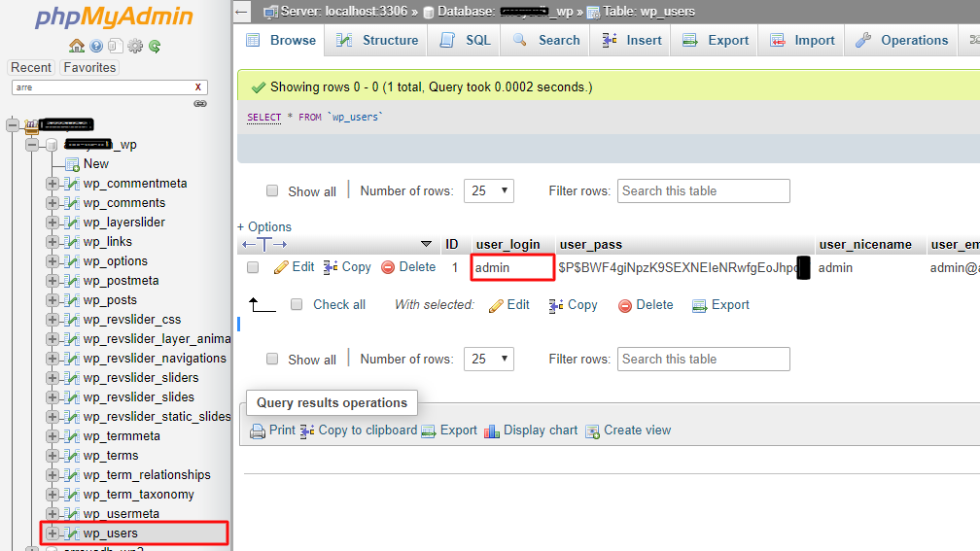Click the pencil Edit icon for admin row
The height and width of the screenshot is (551, 980).
(282, 267)
